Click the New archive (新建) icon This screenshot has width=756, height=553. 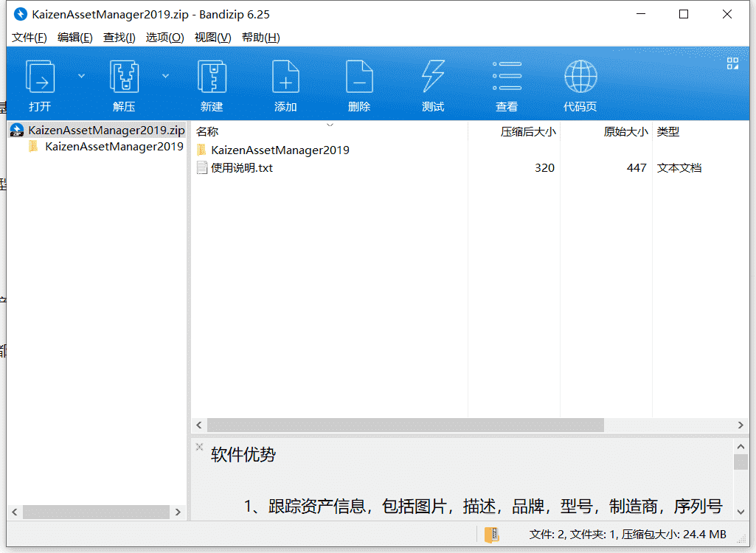pyautogui.click(x=212, y=77)
